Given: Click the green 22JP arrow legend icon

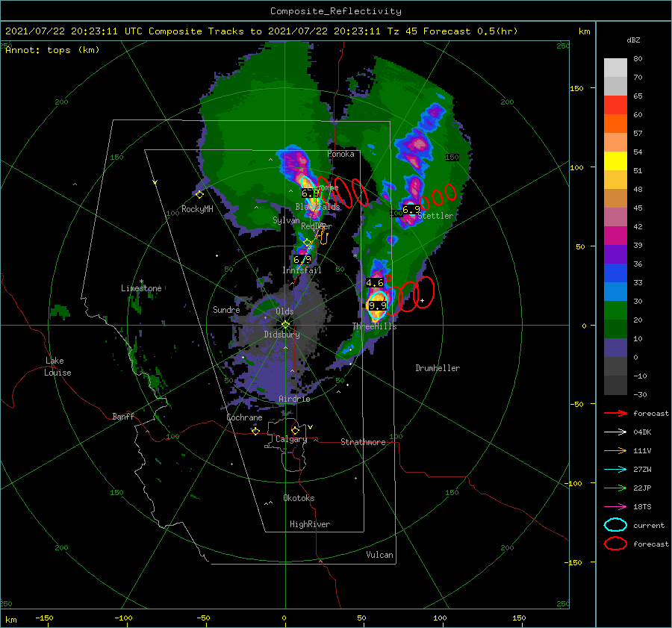Looking at the screenshot, I should coord(615,488).
